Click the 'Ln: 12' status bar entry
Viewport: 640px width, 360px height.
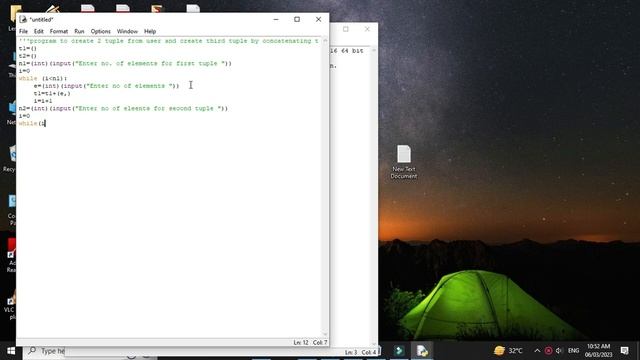click(x=301, y=342)
